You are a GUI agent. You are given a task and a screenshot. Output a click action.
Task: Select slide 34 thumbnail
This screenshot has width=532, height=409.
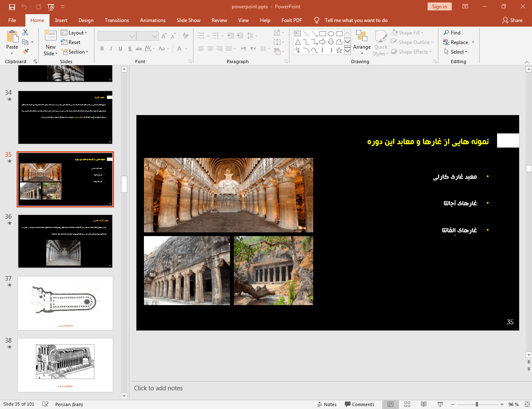(65, 117)
